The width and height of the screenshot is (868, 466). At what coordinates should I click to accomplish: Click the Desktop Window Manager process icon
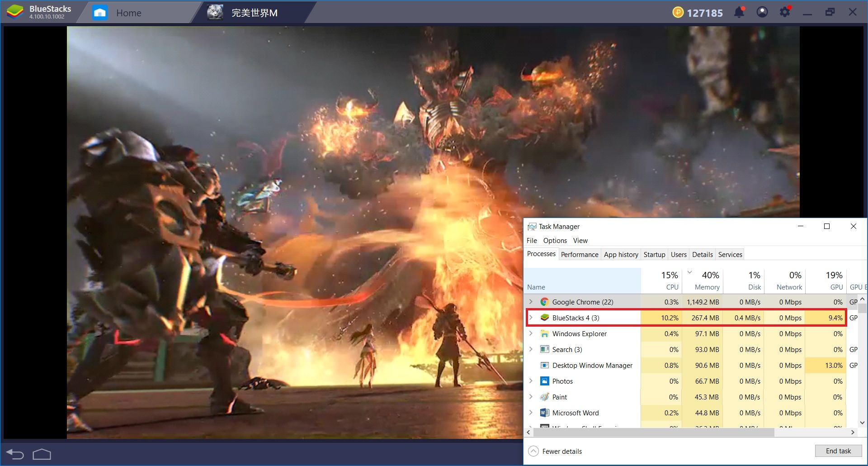point(545,365)
